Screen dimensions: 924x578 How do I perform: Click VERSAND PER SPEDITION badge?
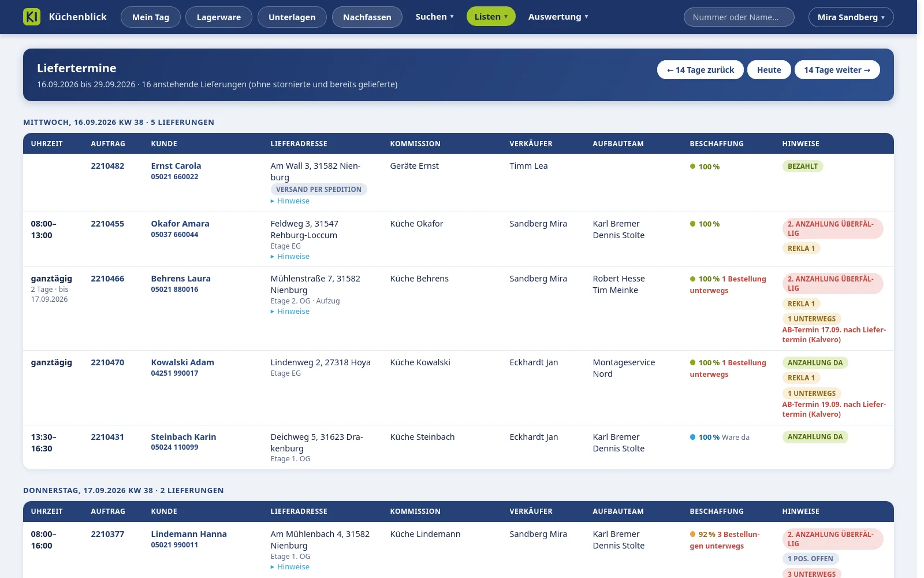(319, 190)
